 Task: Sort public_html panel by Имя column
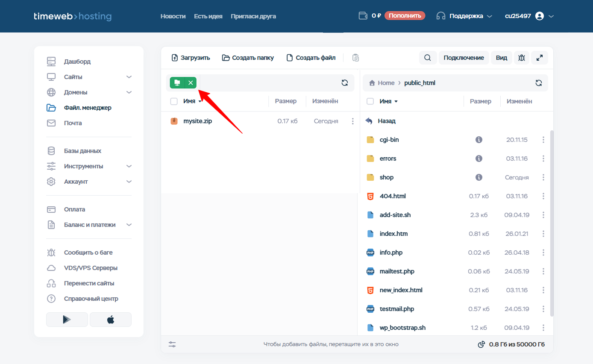click(x=389, y=101)
